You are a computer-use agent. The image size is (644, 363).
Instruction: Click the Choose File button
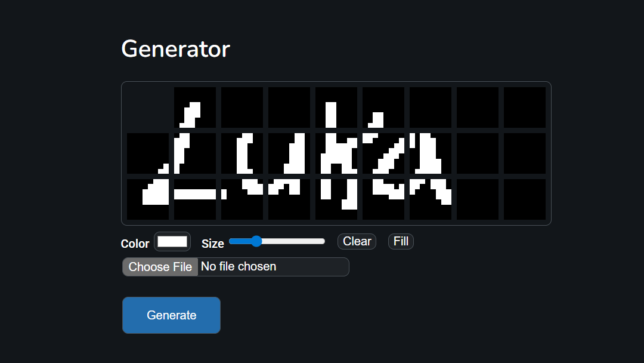click(x=160, y=267)
